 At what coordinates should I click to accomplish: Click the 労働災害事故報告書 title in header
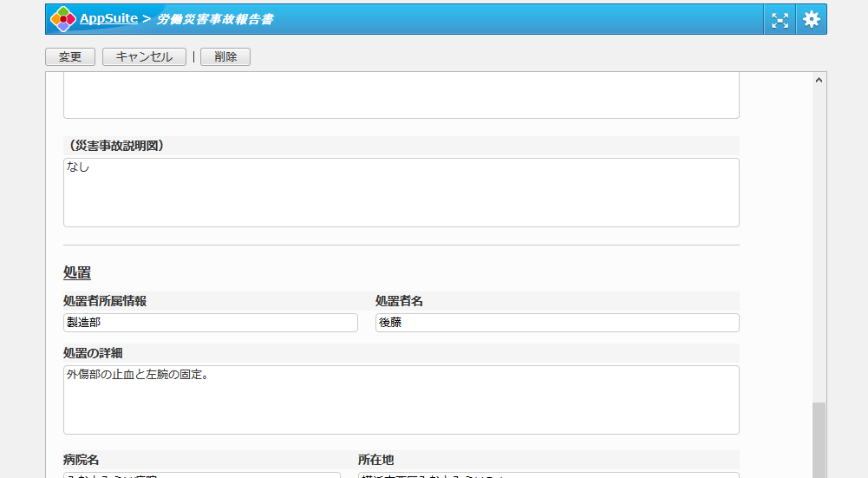(x=215, y=19)
